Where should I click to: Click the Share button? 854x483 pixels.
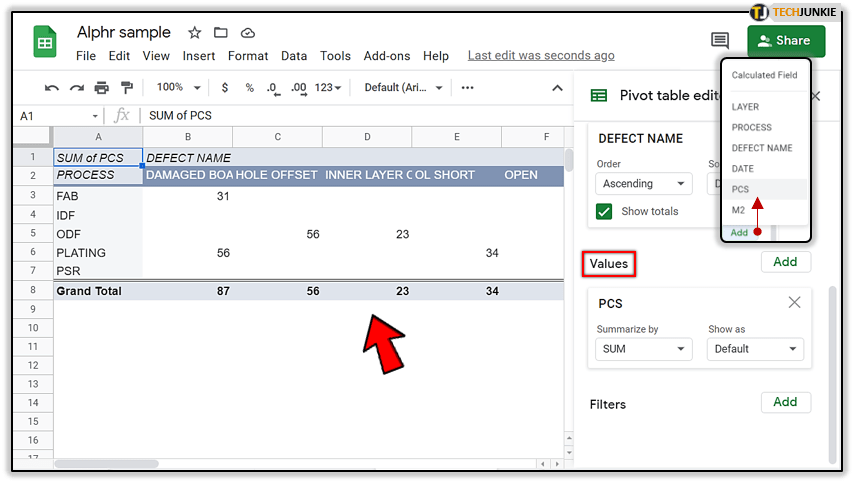pos(786,41)
